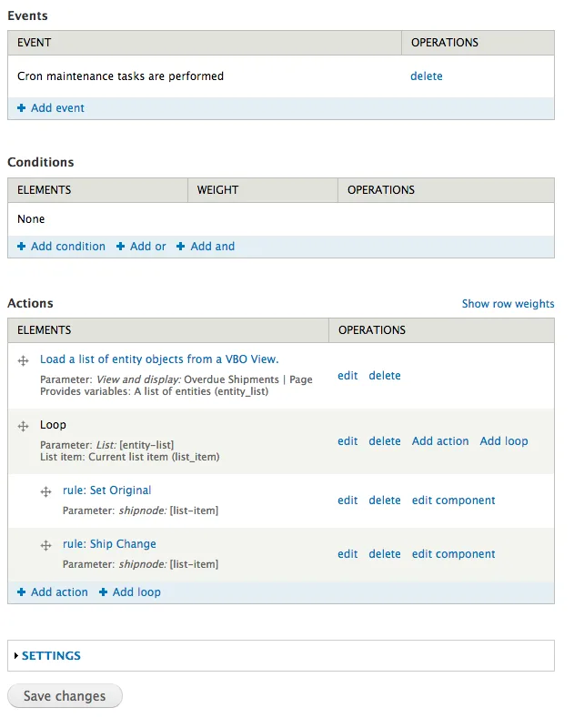
Task: Click the plus icon next to Add or
Action: [121, 246]
